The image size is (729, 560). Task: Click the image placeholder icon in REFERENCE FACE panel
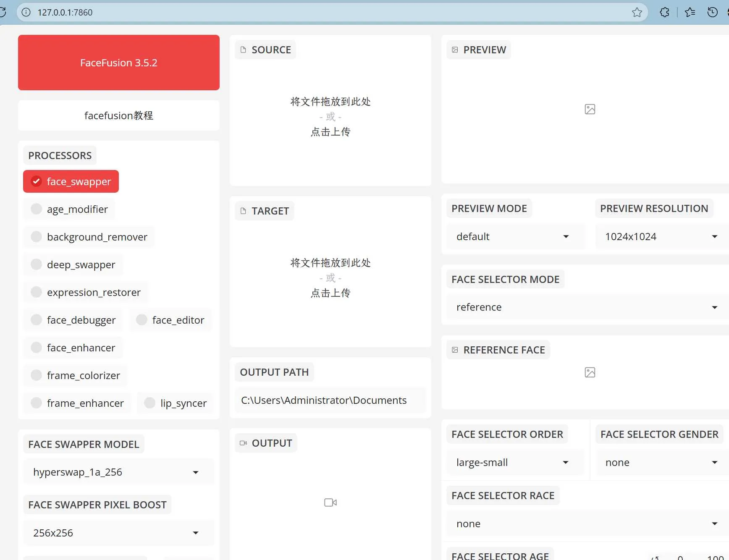tap(590, 372)
